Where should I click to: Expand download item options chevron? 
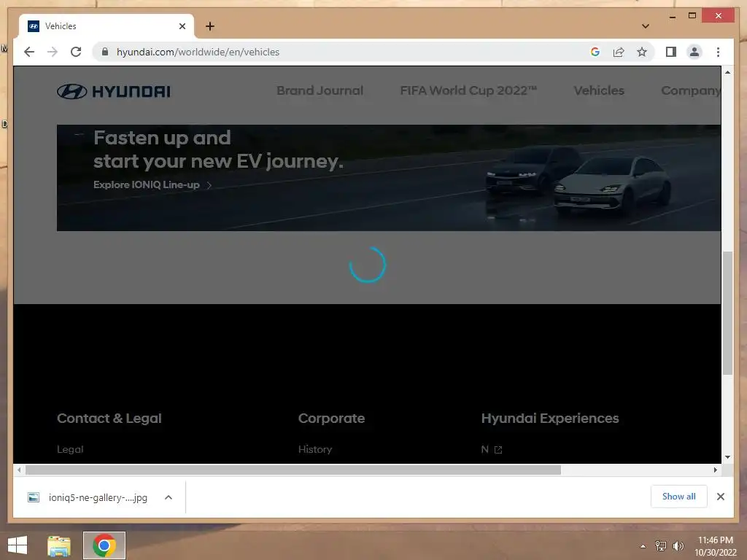click(x=169, y=497)
